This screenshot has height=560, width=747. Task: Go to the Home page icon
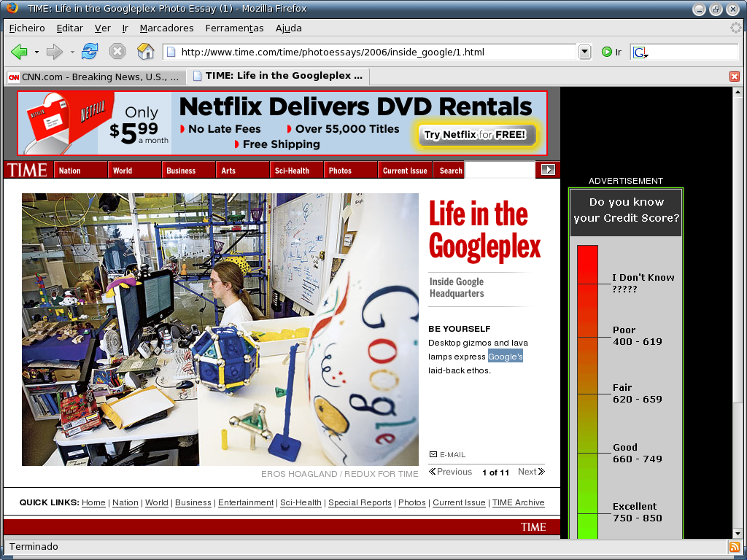(x=145, y=51)
